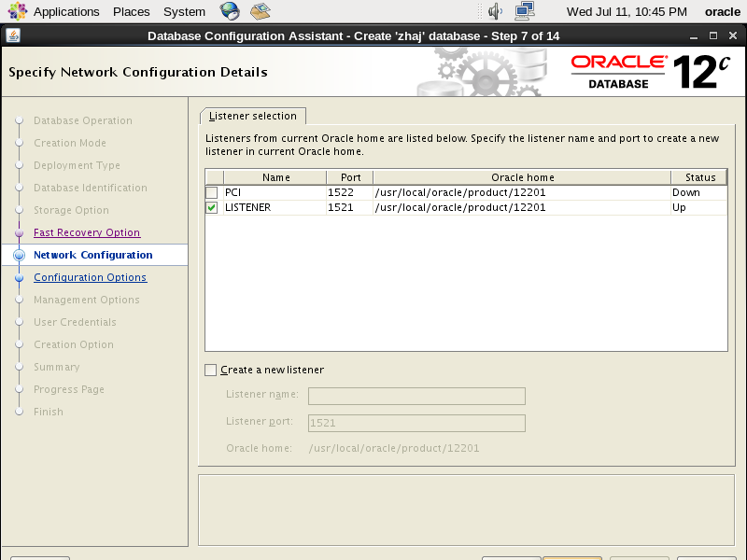Select the LISTENER name cell
The image size is (747, 560).
275,207
